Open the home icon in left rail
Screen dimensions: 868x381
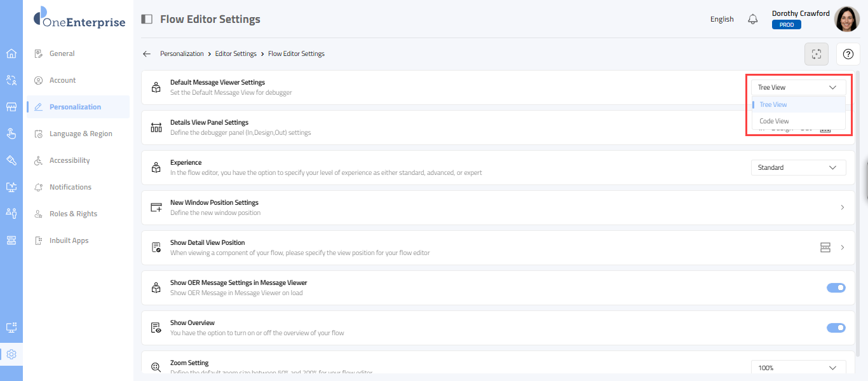tap(11, 53)
